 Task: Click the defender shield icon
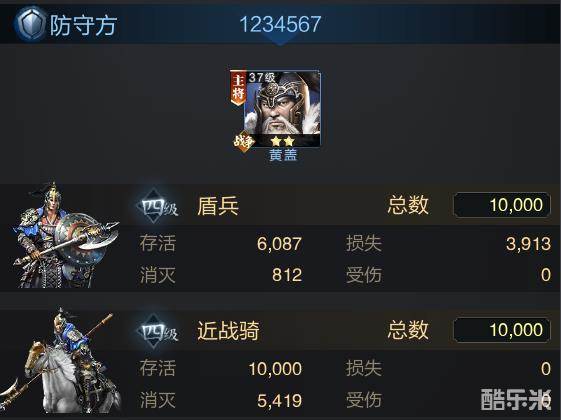[30, 24]
